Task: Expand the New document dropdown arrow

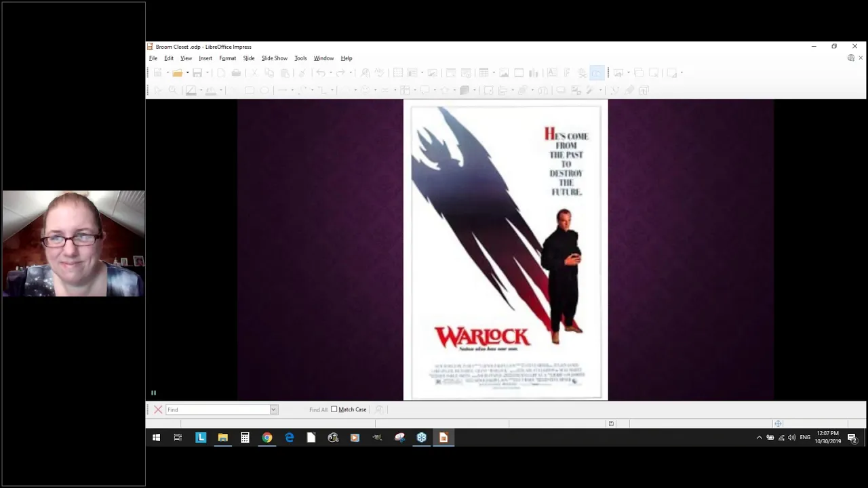Action: [x=167, y=73]
